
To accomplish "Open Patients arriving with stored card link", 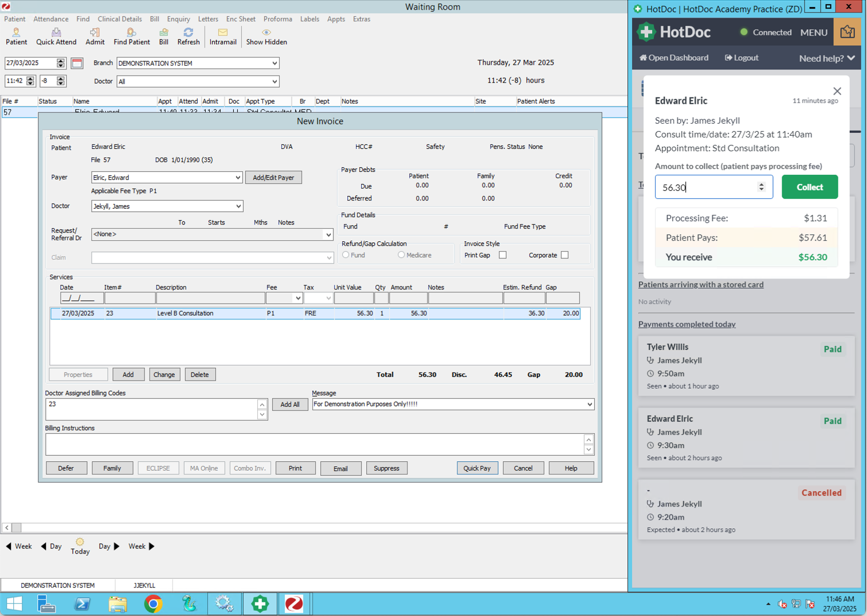I will point(701,285).
